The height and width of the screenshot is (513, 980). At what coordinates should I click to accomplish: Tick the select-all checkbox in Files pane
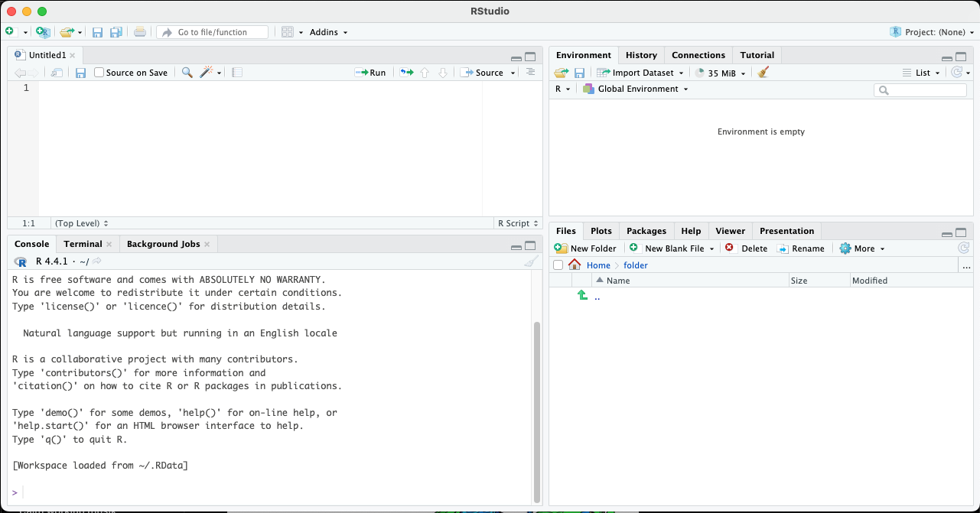[558, 265]
